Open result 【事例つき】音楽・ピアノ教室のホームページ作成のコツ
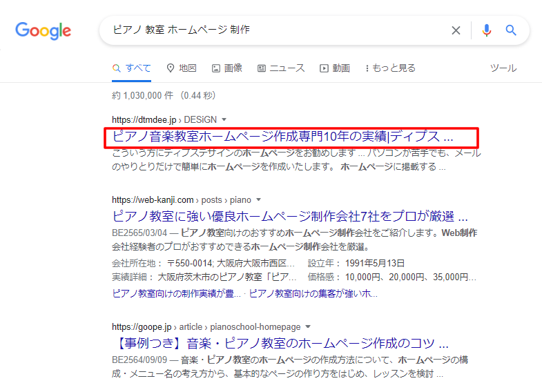The image size is (542, 392). 281,344
